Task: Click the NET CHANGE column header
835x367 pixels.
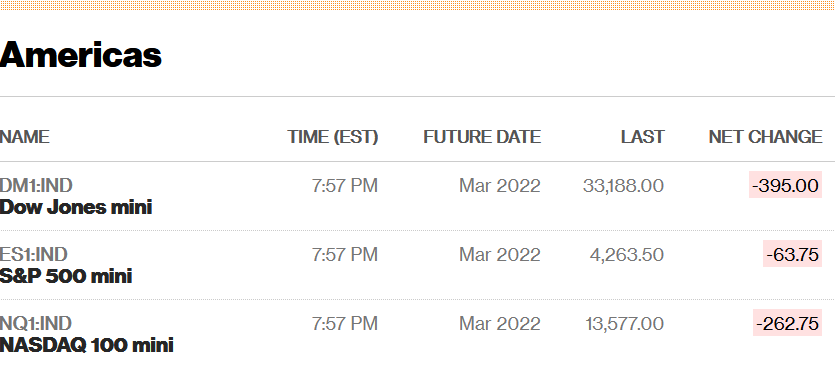Action: [x=765, y=137]
